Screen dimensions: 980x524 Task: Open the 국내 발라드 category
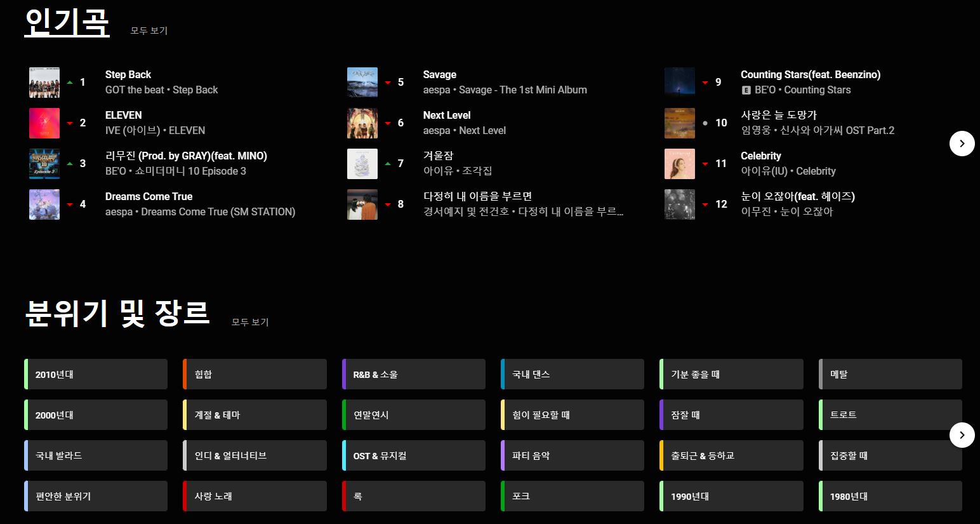point(96,455)
